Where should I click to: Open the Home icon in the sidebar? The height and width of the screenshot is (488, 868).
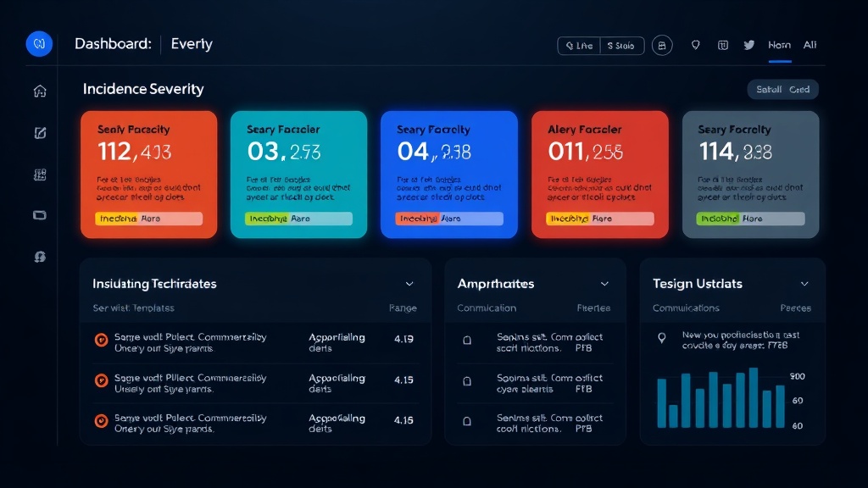[39, 90]
